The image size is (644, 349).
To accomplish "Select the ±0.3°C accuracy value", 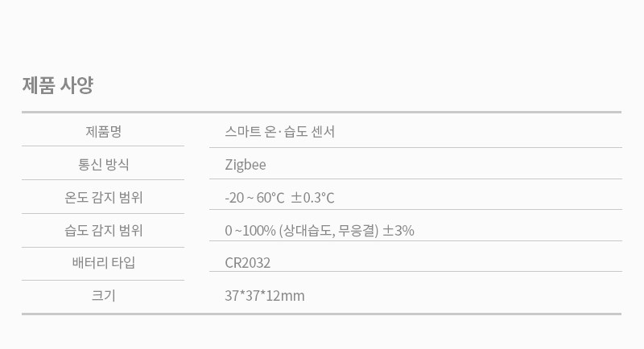I will coord(312,198).
